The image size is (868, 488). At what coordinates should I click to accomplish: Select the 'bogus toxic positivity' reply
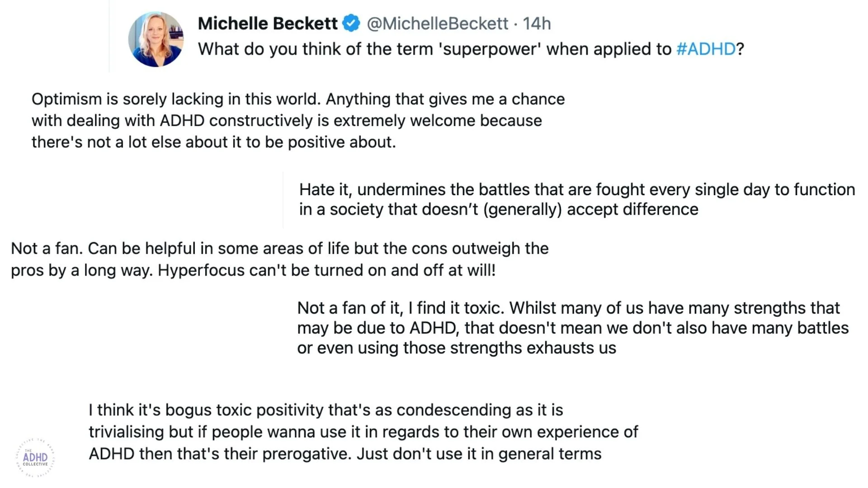pyautogui.click(x=363, y=432)
